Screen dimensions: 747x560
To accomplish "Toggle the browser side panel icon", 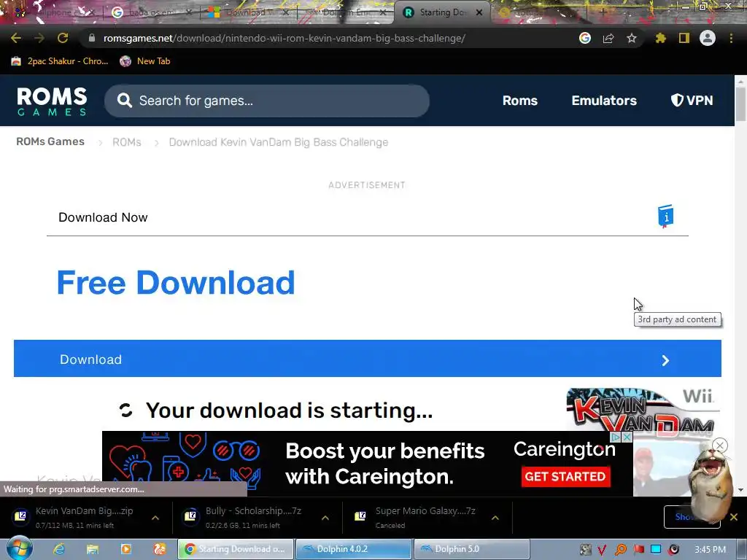I will pos(684,38).
